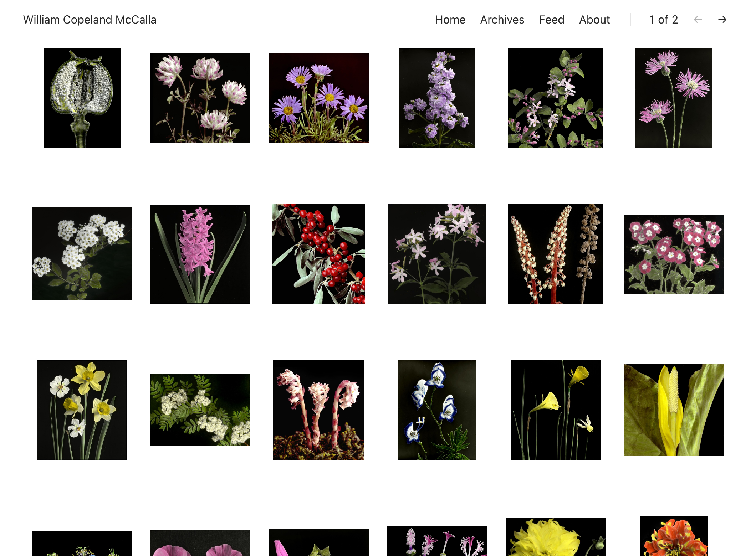Image resolution: width=756 pixels, height=556 pixels.
Task: Open the Home menu item
Action: 450,20
